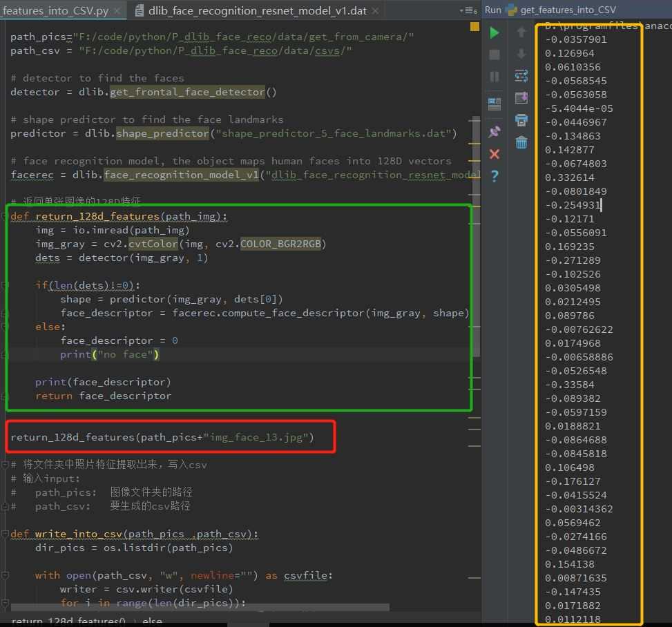Click the gray Stop process icon
This screenshot has height=627, width=672.
click(x=494, y=55)
